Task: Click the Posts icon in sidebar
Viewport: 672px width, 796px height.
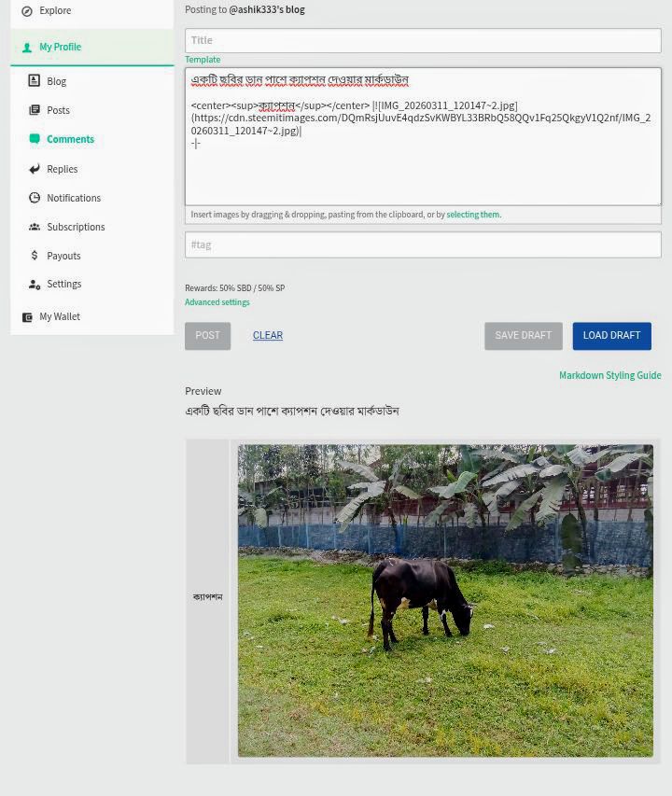Action: tap(35, 110)
